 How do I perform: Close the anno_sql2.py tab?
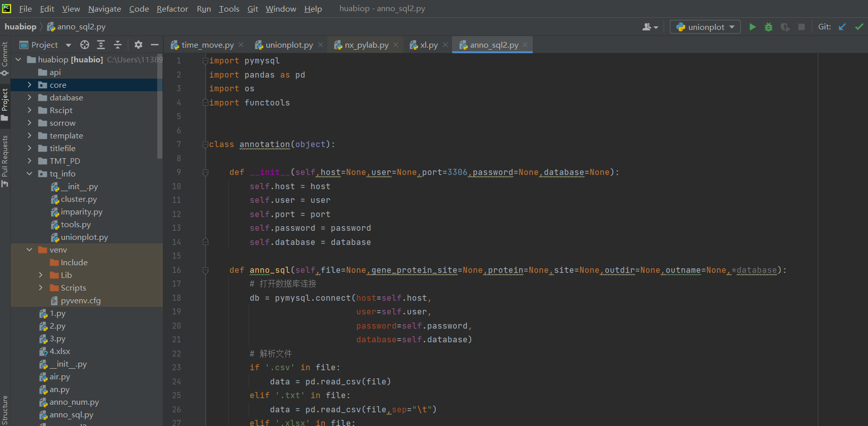click(525, 45)
